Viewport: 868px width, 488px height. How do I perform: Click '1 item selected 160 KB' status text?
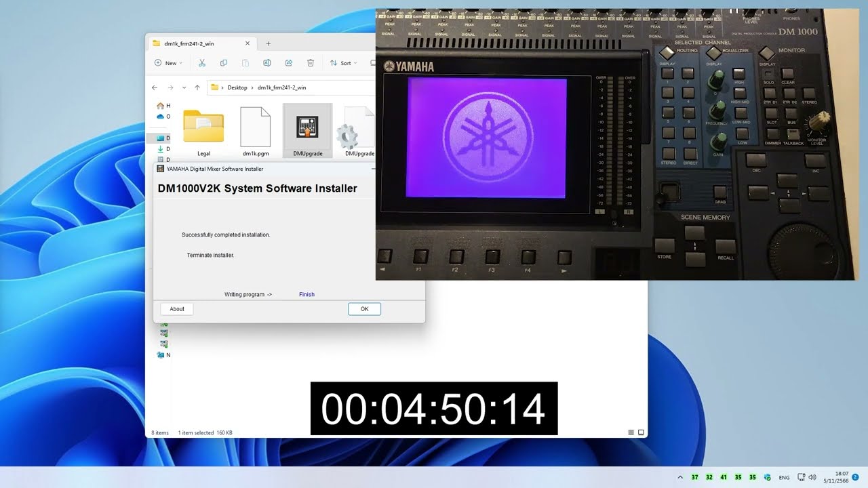pos(205,432)
